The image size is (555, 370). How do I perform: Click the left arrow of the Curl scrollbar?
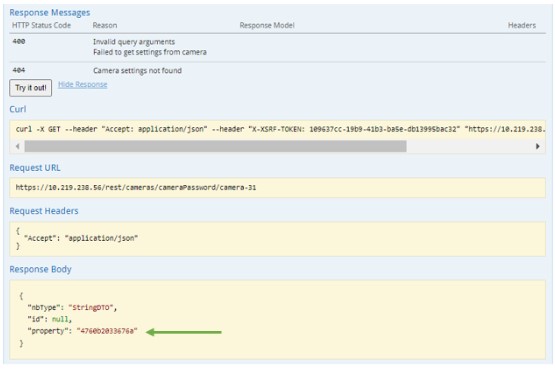pos(17,146)
